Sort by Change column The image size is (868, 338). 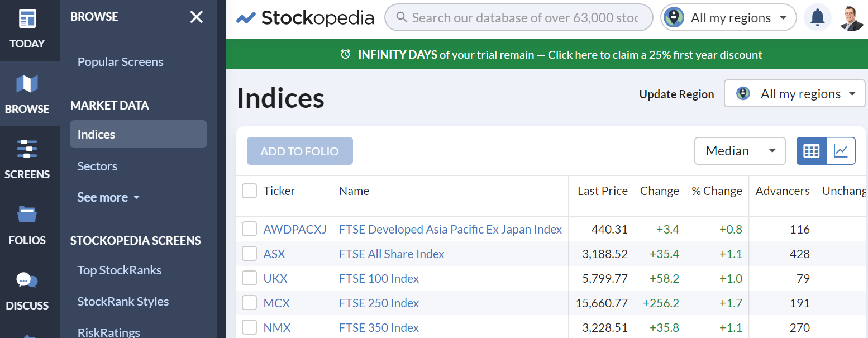click(x=660, y=191)
